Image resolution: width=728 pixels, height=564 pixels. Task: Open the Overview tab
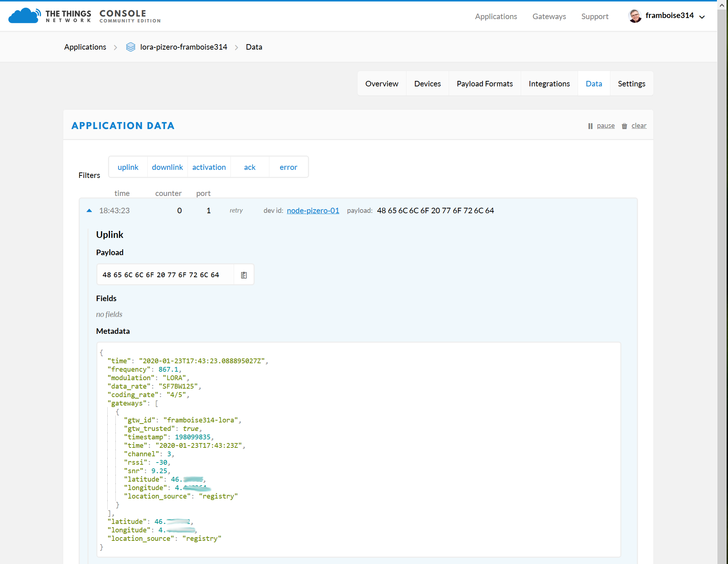click(382, 84)
